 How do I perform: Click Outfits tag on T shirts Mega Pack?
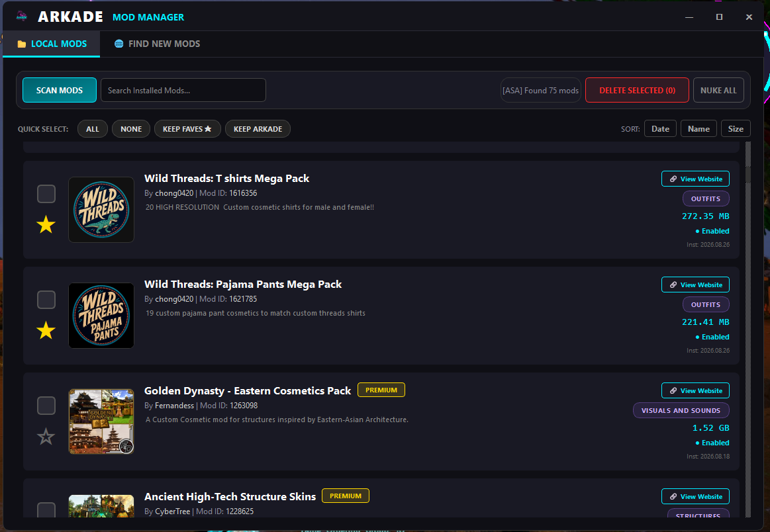[x=706, y=199]
